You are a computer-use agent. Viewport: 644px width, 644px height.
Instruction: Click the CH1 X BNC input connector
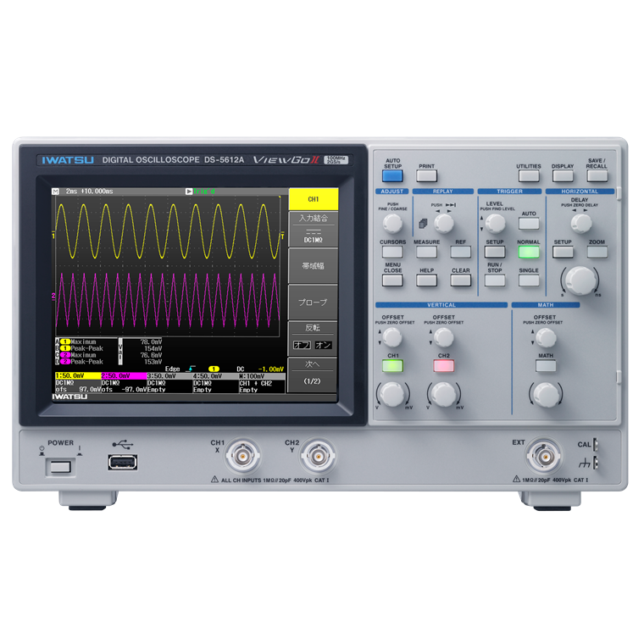point(242,456)
